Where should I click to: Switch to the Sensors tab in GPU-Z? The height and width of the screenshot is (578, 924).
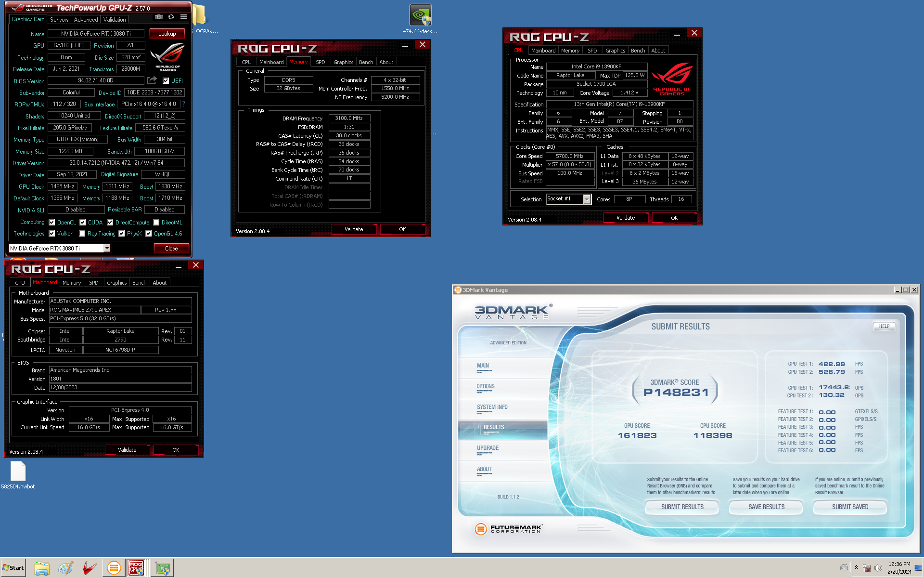(x=59, y=20)
